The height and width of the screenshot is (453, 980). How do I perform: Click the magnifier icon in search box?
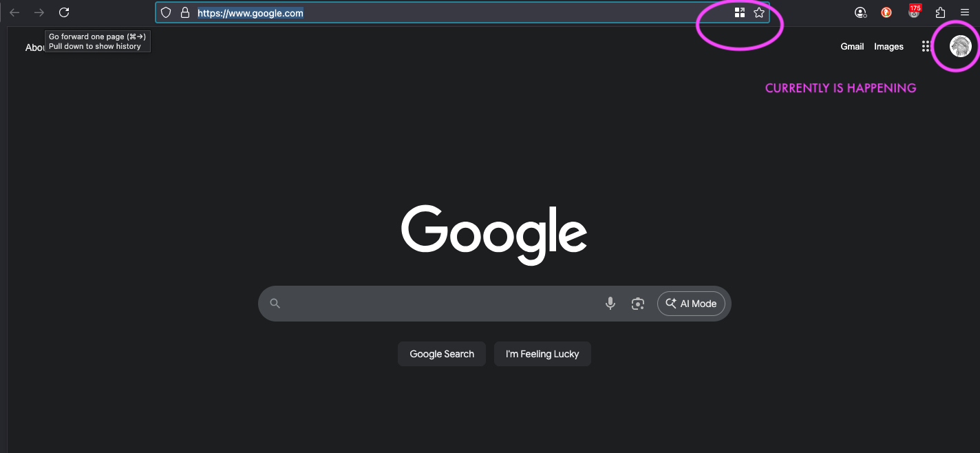click(x=275, y=304)
